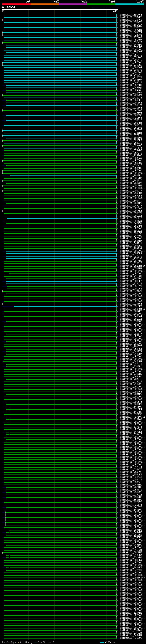Screen dimensions: 146x644
Task: Click the orange ~40% identity color band
Action: click(45, 4)
